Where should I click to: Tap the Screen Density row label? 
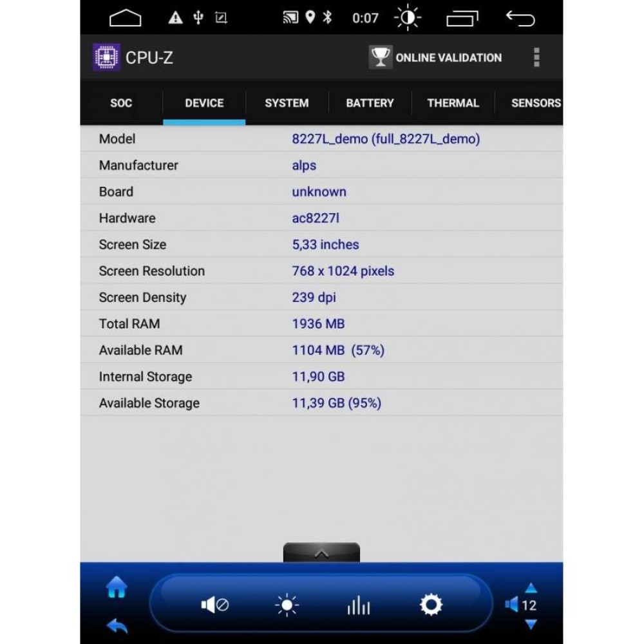[x=142, y=298]
